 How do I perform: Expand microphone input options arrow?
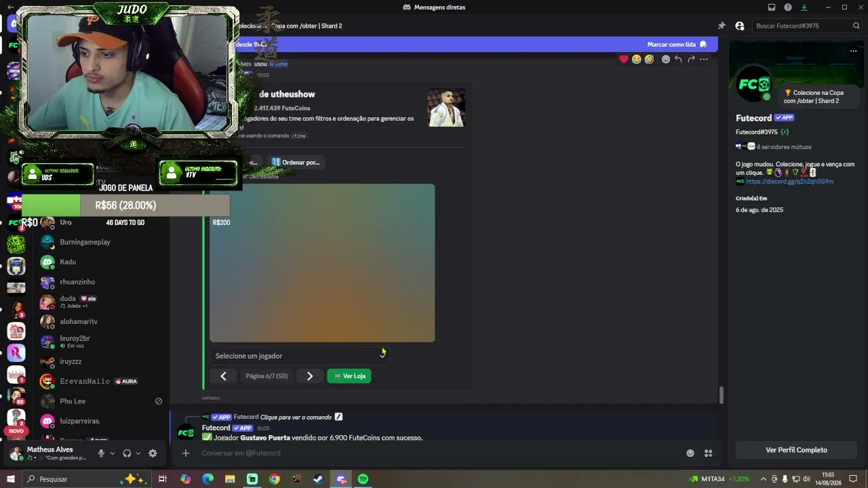(x=113, y=453)
